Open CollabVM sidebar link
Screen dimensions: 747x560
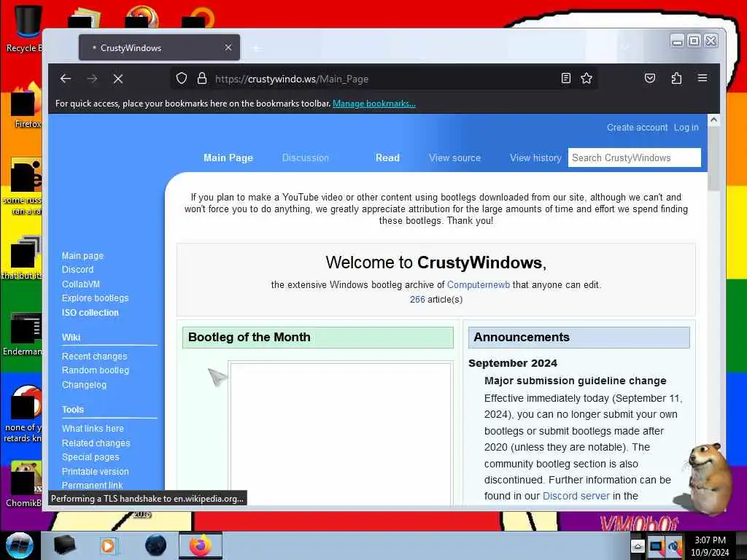81,284
